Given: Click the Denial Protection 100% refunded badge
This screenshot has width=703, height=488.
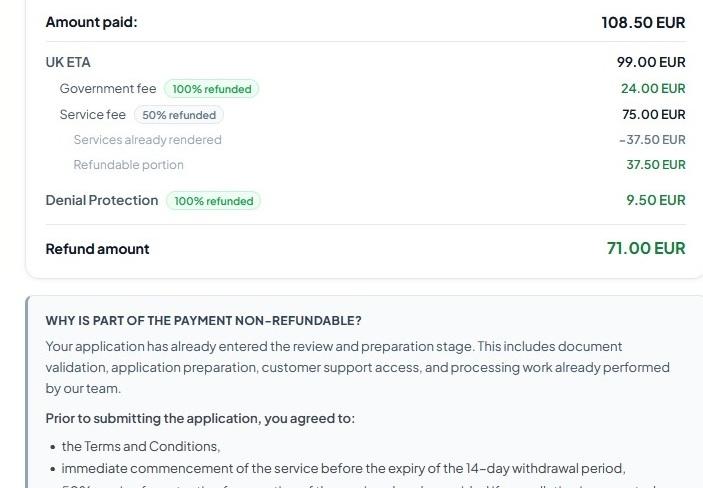Looking at the screenshot, I should point(213,200).
